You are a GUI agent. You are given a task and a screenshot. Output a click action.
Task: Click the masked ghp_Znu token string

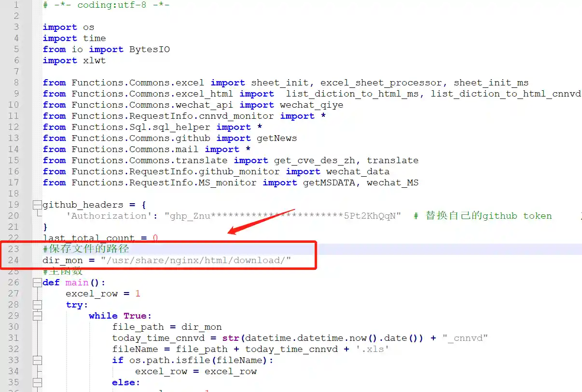tap(283, 216)
